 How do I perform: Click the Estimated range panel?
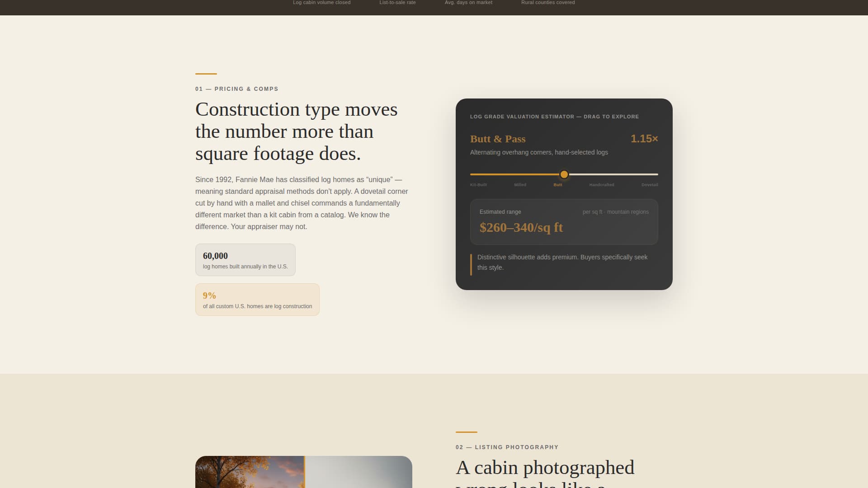point(564,222)
